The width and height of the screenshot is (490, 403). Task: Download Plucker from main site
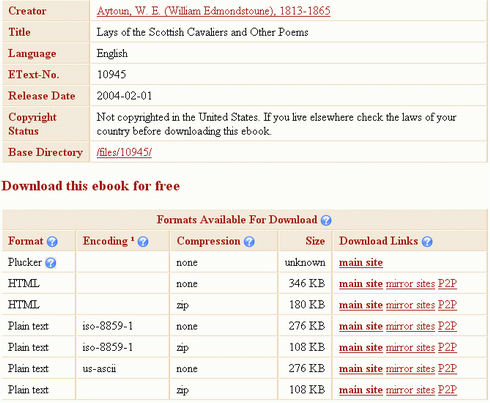[361, 263]
